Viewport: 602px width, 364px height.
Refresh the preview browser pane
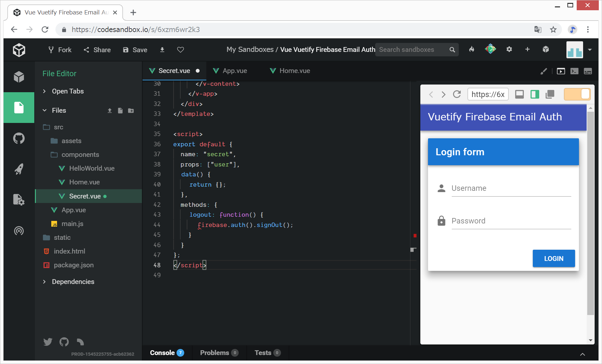point(457,94)
